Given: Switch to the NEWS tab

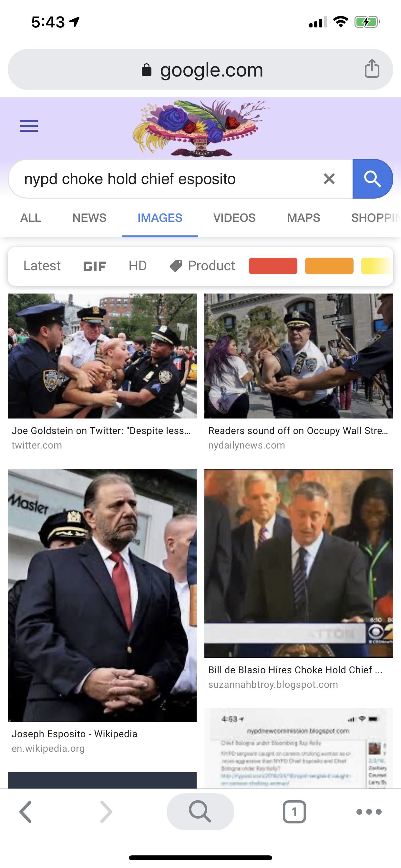Looking at the screenshot, I should point(89,218).
